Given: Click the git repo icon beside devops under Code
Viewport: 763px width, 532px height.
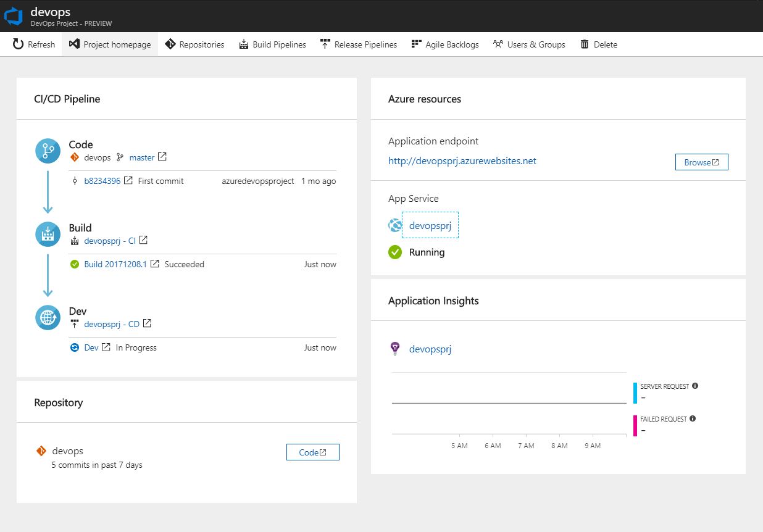Looking at the screenshot, I should 75,157.
